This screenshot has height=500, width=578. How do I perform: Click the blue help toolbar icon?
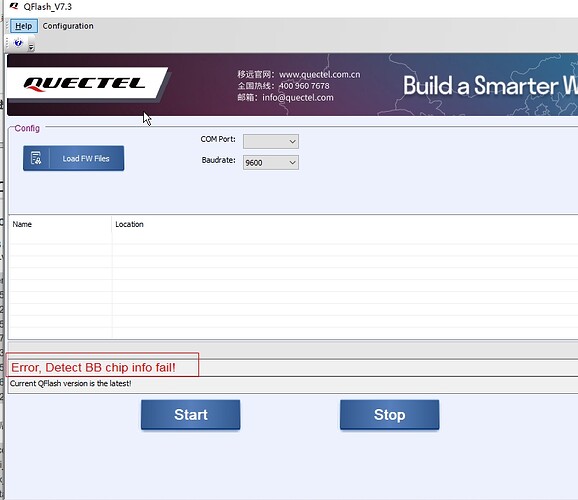[x=18, y=43]
